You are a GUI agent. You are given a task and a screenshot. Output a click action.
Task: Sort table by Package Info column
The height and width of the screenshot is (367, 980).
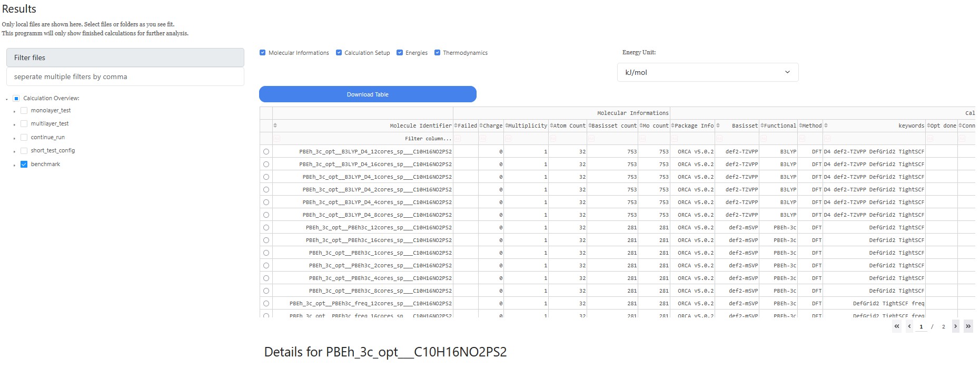click(673, 125)
